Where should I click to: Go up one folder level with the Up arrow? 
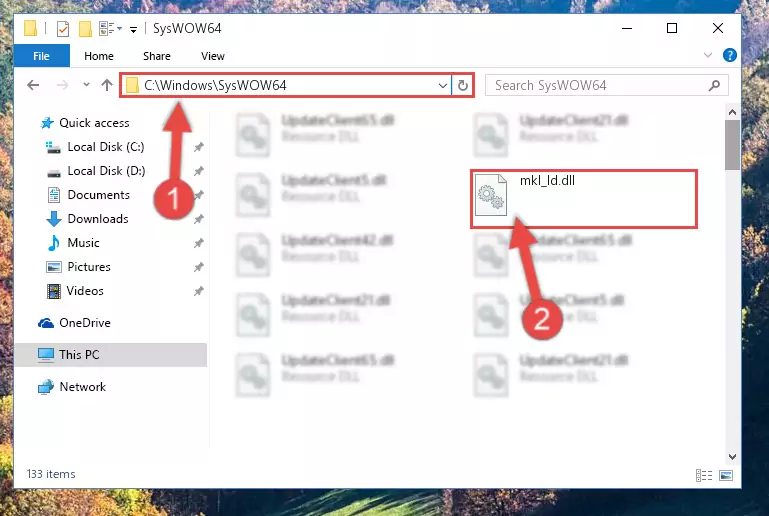click(107, 85)
